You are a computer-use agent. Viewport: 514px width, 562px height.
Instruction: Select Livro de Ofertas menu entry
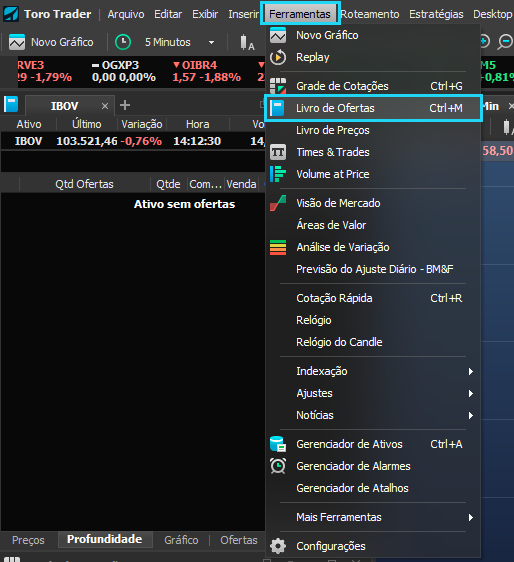373,108
